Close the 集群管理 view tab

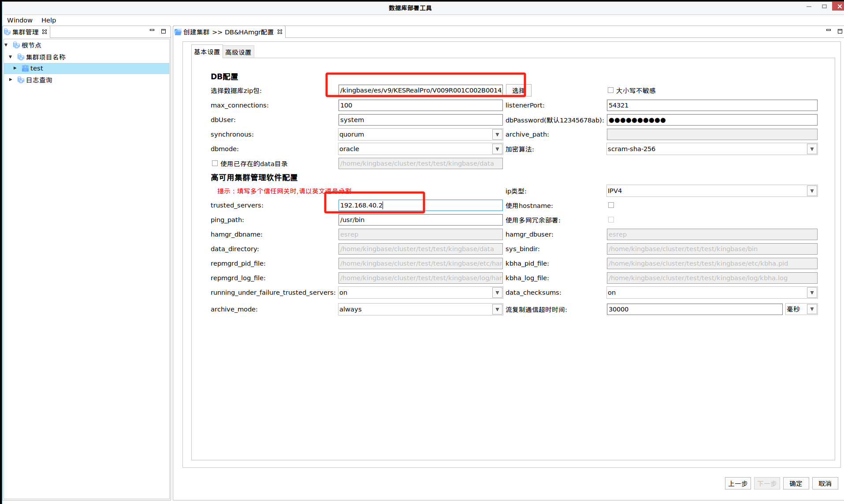pyautogui.click(x=45, y=32)
